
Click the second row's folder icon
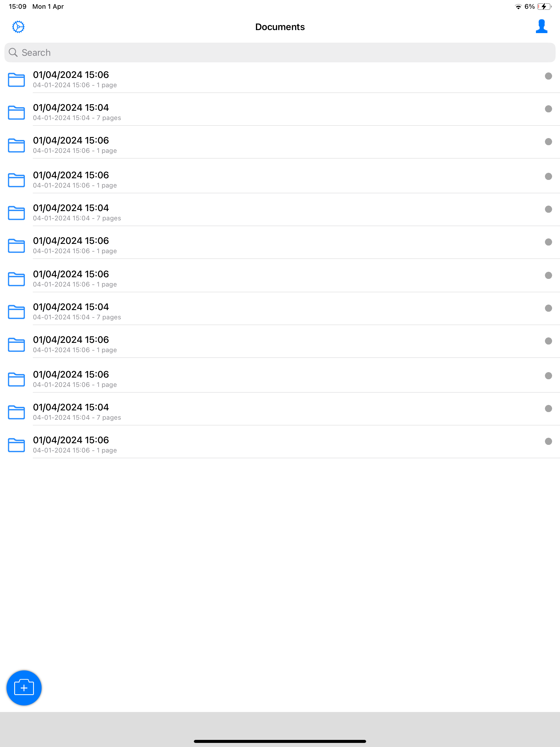16,112
